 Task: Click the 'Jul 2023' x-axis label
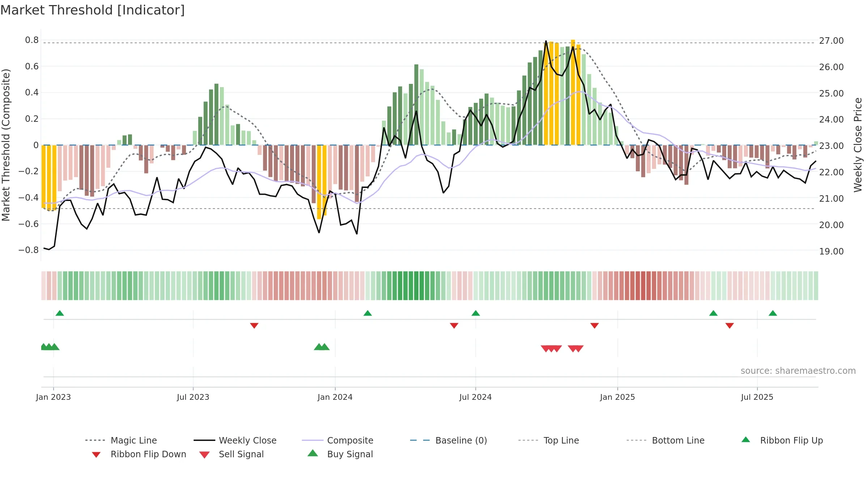click(x=193, y=397)
